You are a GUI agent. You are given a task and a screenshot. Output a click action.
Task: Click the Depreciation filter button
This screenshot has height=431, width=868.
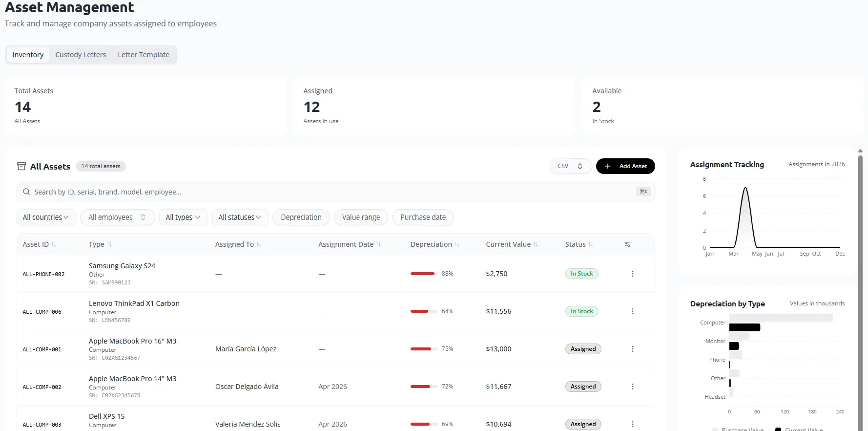point(301,217)
